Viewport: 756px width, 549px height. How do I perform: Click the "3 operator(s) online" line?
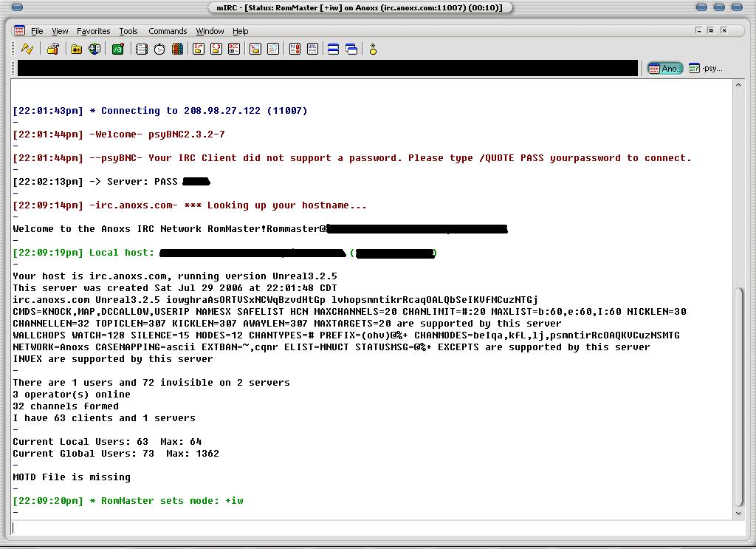coord(72,394)
